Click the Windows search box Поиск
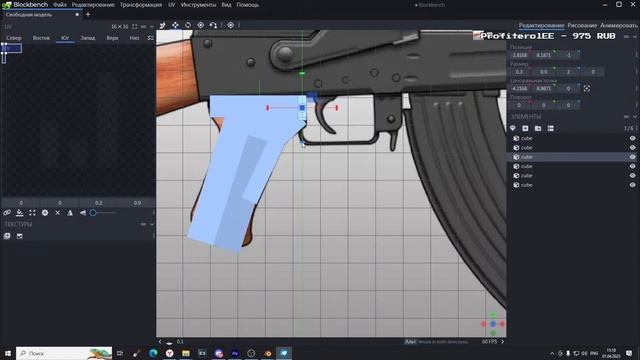640x360 pixels. point(64,353)
